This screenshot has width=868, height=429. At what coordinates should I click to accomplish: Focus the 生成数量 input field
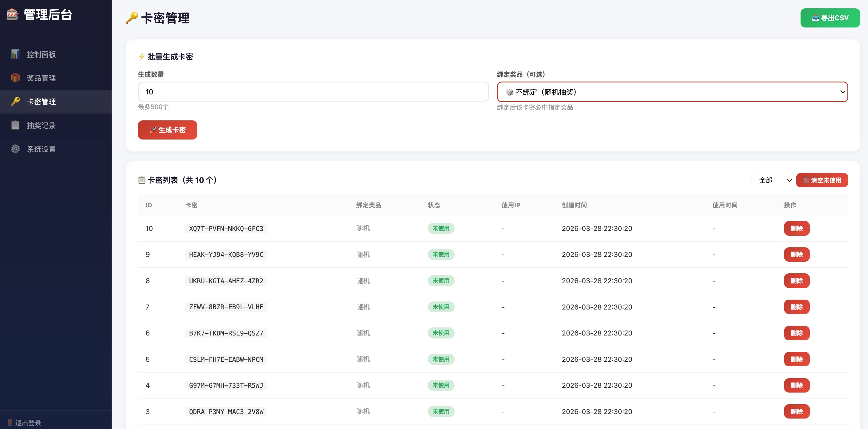[x=313, y=92]
